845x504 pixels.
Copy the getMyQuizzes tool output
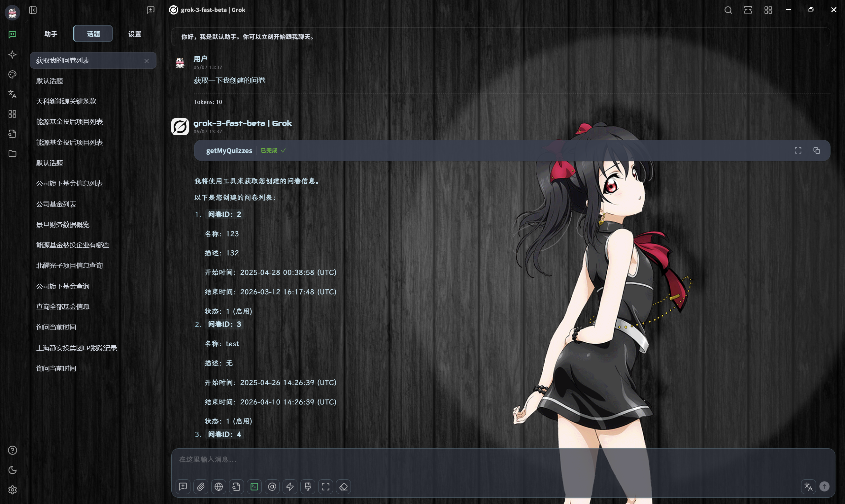817,150
